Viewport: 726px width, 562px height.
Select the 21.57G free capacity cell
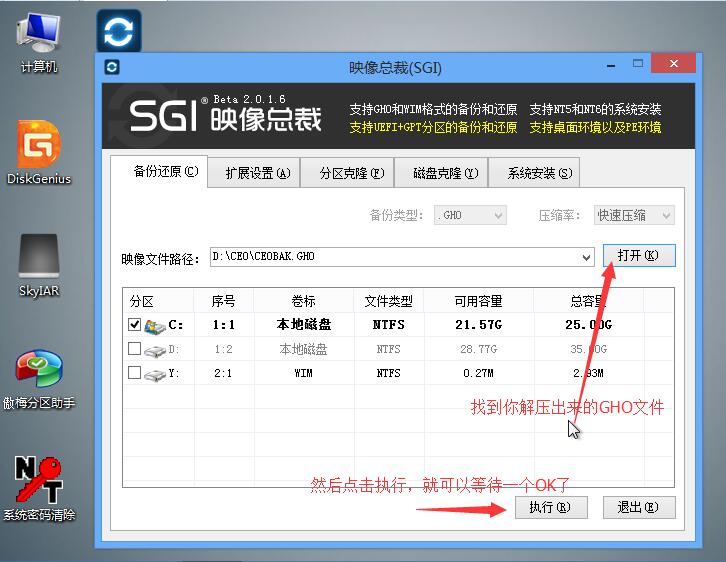478,325
